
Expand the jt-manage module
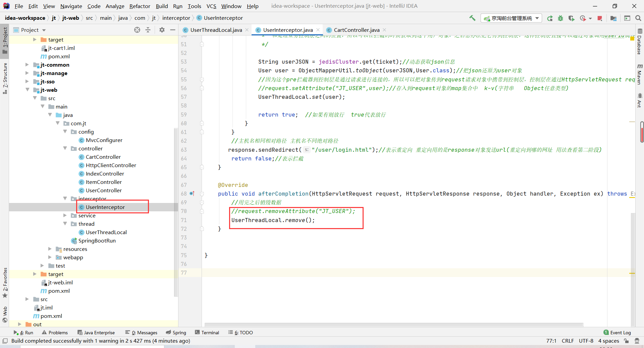point(27,73)
